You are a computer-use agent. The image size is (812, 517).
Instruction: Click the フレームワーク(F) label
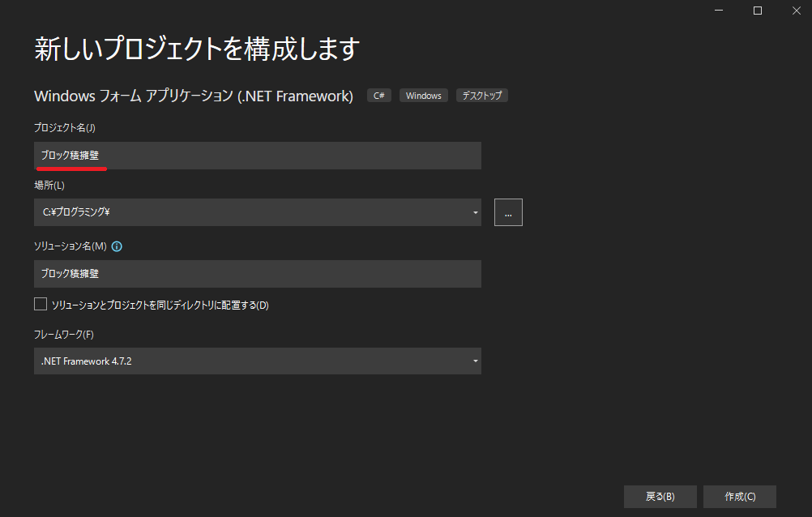click(64, 335)
